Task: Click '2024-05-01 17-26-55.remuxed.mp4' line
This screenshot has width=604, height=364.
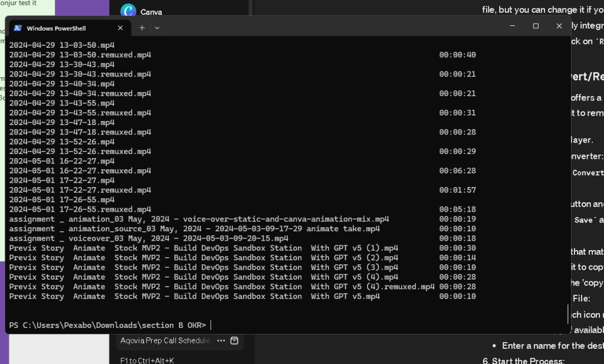Action: click(80, 209)
